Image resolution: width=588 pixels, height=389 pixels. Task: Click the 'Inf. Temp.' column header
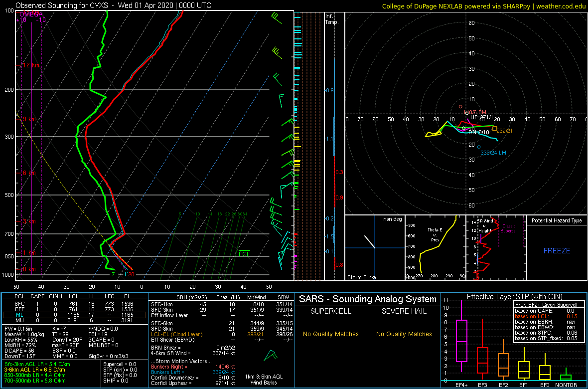tap(332, 19)
